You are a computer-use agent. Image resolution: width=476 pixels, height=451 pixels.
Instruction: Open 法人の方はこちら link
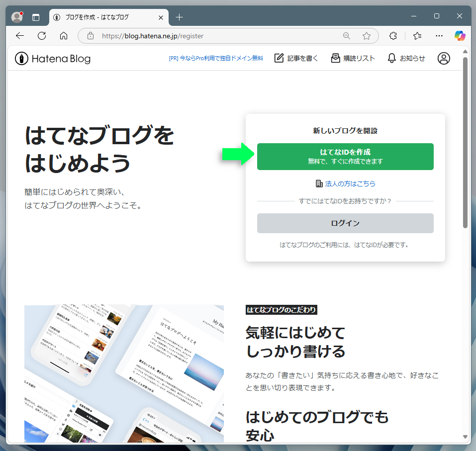[346, 183]
